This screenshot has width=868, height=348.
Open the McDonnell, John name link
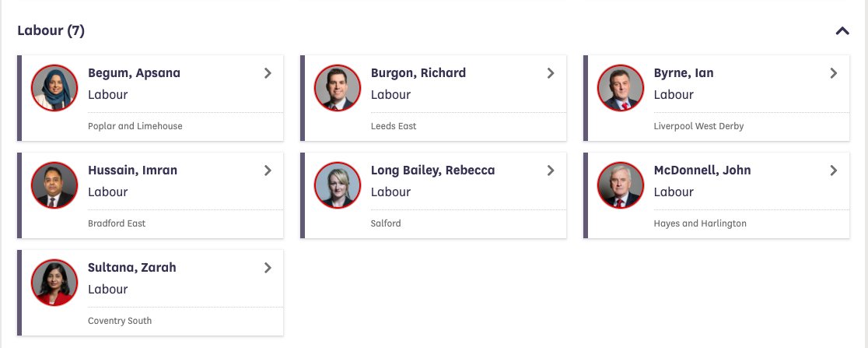click(x=702, y=170)
